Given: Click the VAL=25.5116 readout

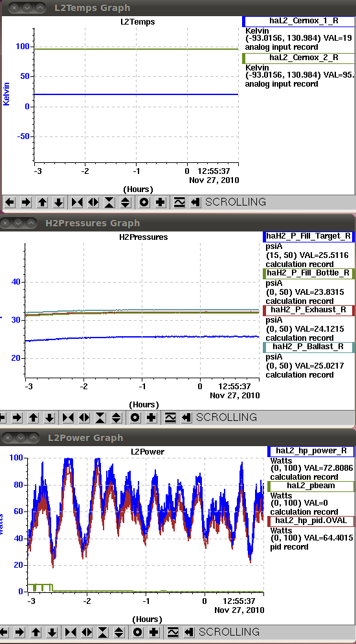Looking at the screenshot, I should 324,255.
